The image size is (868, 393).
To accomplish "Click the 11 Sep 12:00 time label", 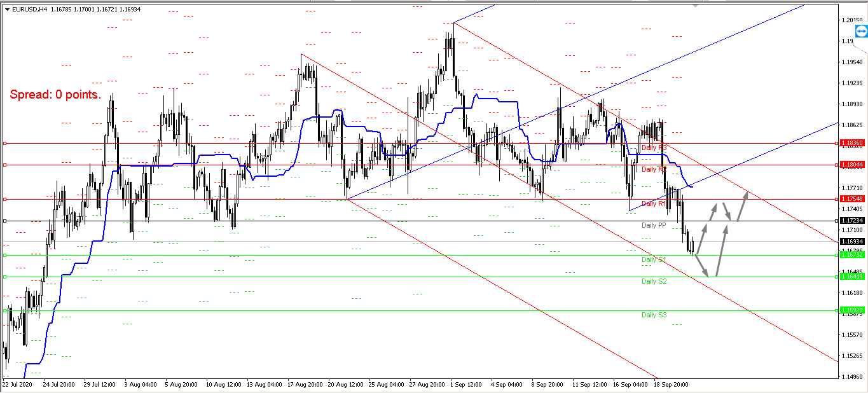I will point(591,385).
